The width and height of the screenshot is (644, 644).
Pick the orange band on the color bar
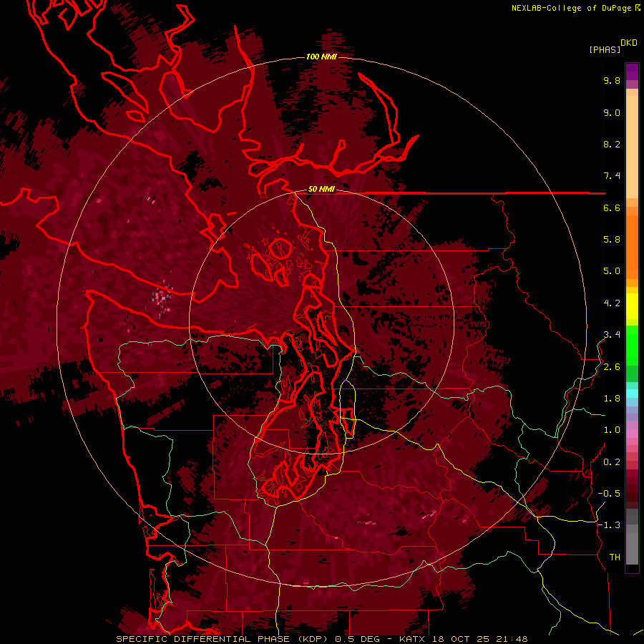[632, 248]
